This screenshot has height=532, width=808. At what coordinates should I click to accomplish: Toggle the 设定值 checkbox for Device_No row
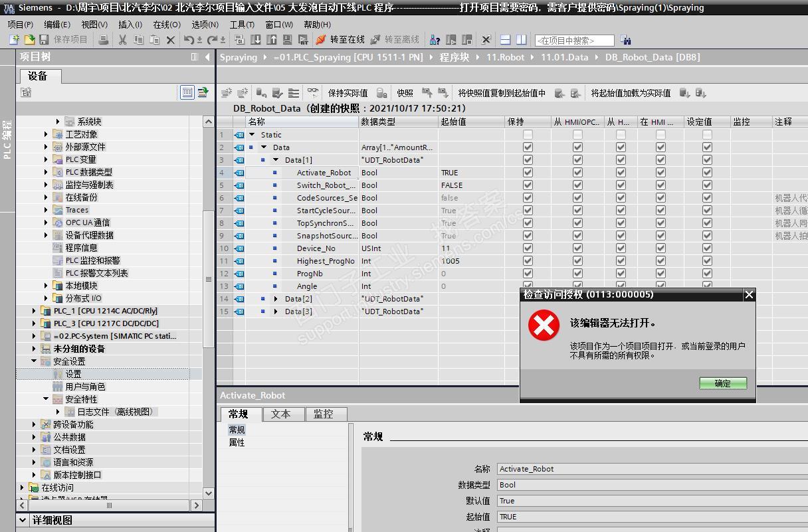click(707, 248)
